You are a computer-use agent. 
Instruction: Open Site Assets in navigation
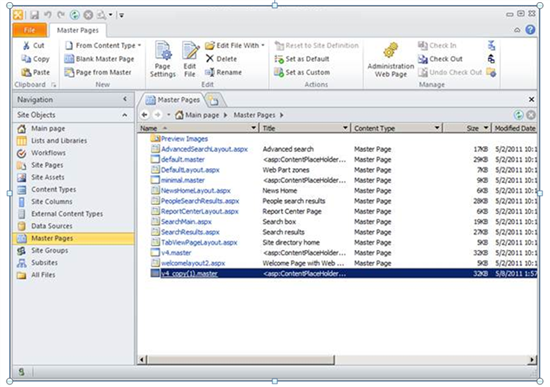[74, 177]
